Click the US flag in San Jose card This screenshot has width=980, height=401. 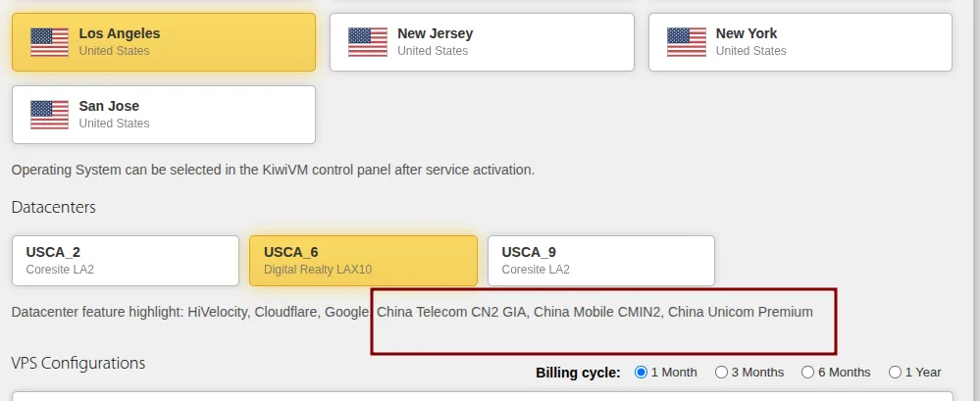coord(49,115)
